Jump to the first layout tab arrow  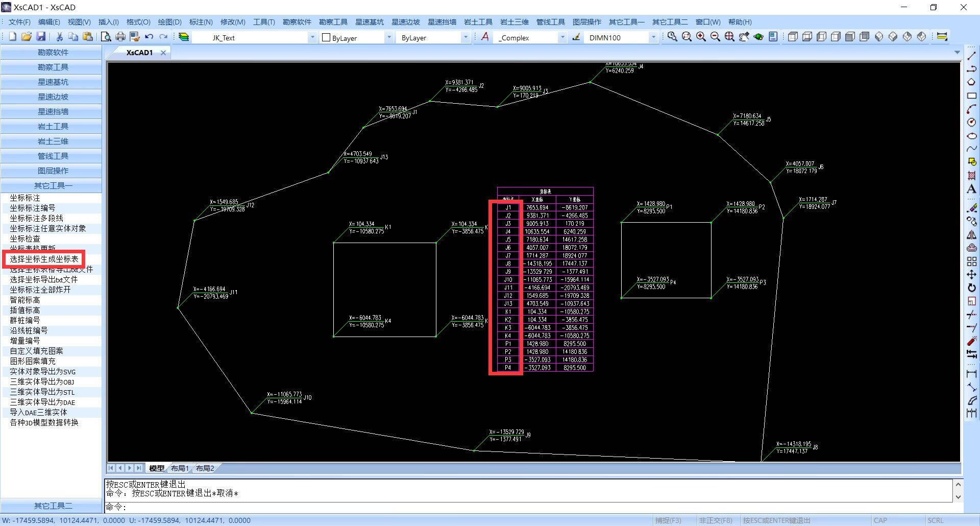tap(111, 468)
